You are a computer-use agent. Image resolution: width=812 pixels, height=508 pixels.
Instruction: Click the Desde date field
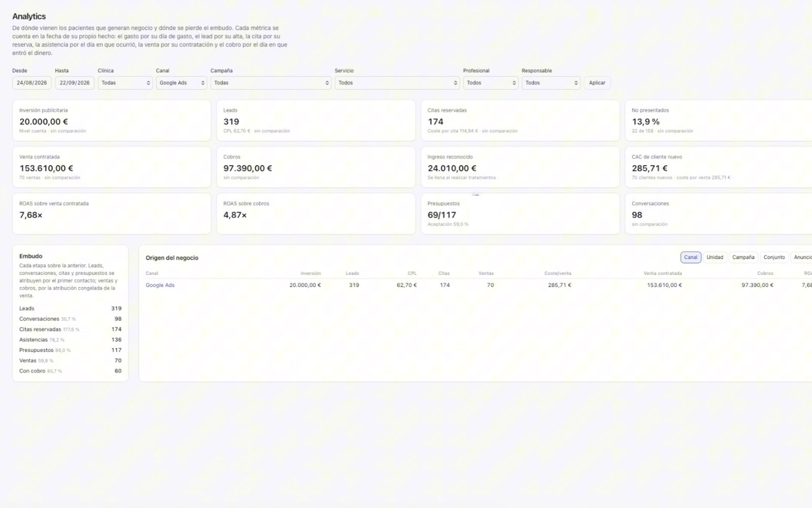[x=32, y=83]
